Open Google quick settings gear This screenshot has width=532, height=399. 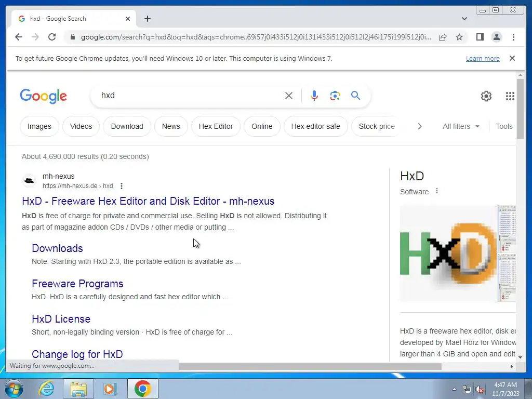pyautogui.click(x=486, y=96)
